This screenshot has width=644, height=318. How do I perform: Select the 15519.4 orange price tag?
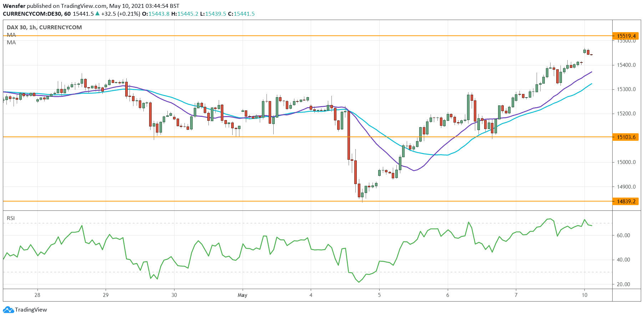coord(626,36)
